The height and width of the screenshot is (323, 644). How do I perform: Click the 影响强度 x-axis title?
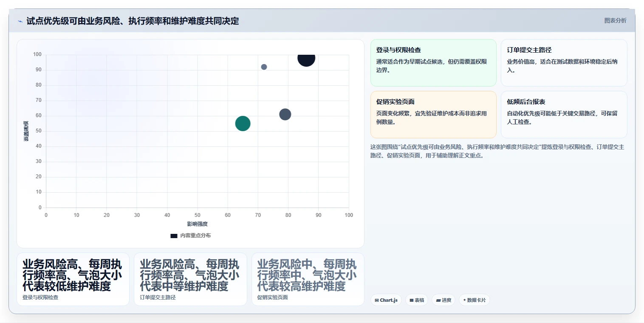197,224
